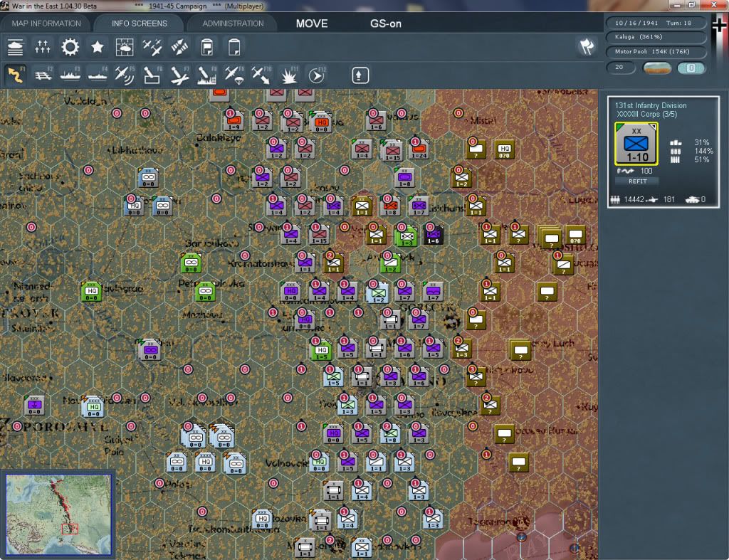Open the air doctrine aircraft icon screen

click(x=152, y=47)
